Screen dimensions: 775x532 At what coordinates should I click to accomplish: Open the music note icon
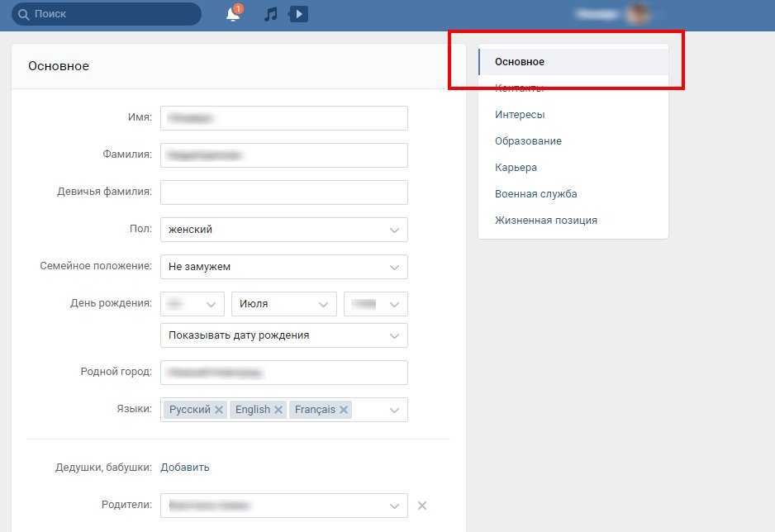270,14
